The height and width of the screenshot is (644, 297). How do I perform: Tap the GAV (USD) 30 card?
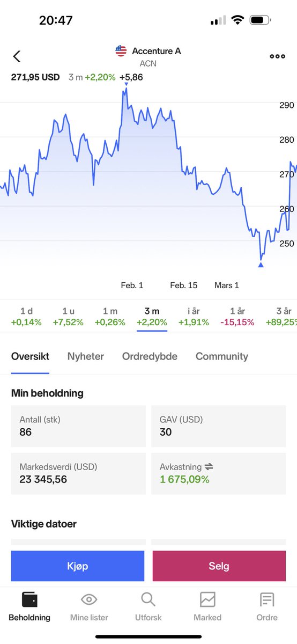pyautogui.click(x=219, y=426)
